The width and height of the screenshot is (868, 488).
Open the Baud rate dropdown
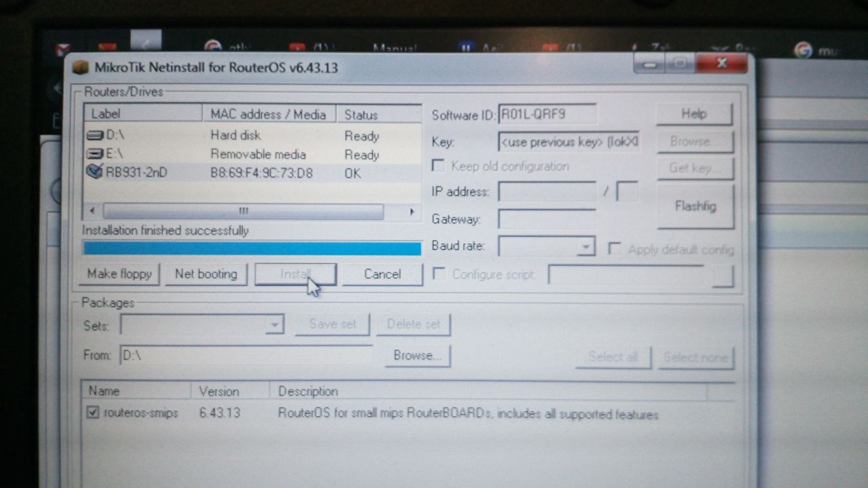click(586, 247)
